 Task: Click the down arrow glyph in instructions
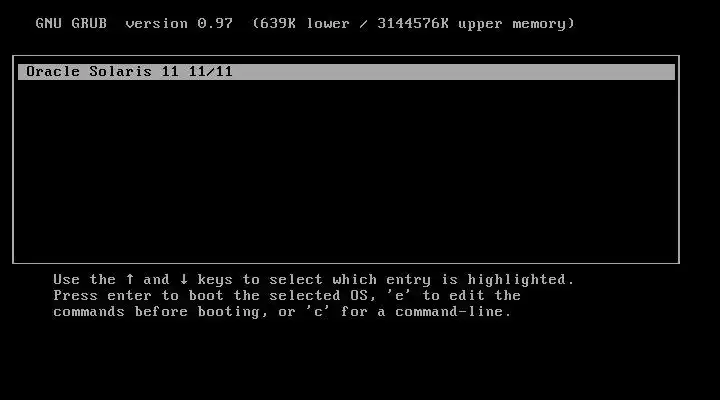pos(184,279)
